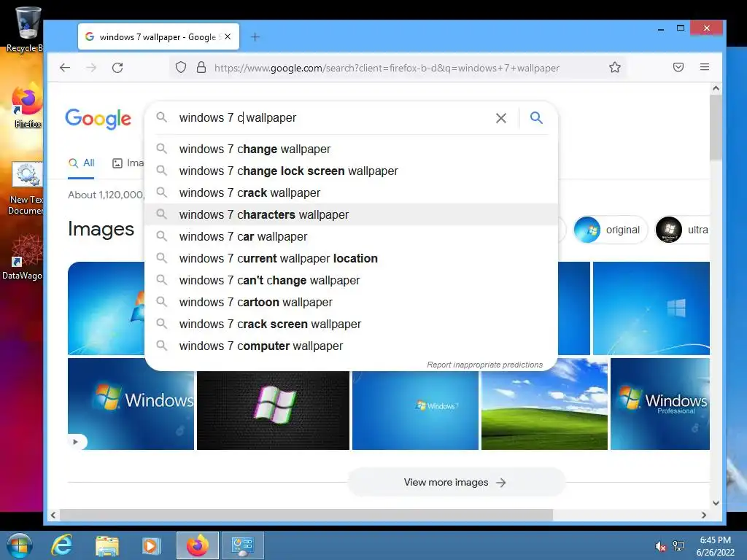Viewport: 747px width, 560px height.
Task: Choose suggestion crack screen wallpaper
Action: point(351,324)
